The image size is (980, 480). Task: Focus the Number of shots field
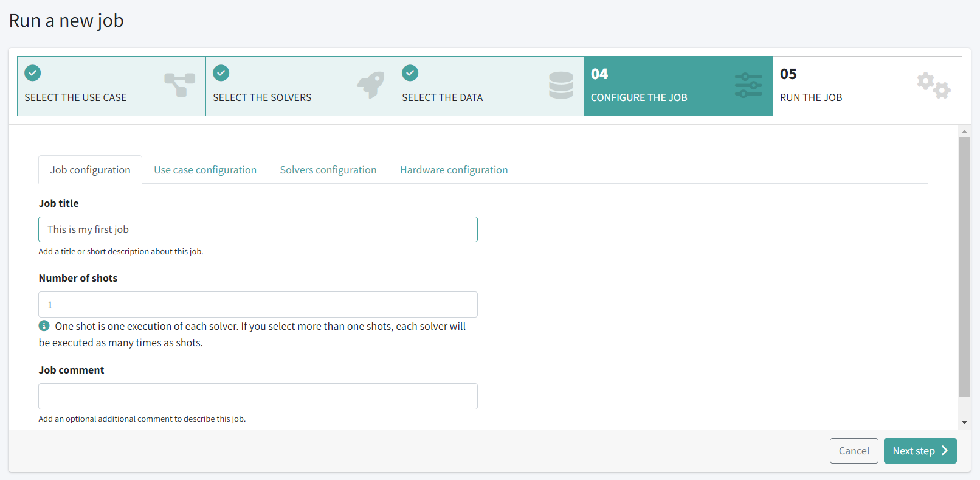click(x=258, y=305)
